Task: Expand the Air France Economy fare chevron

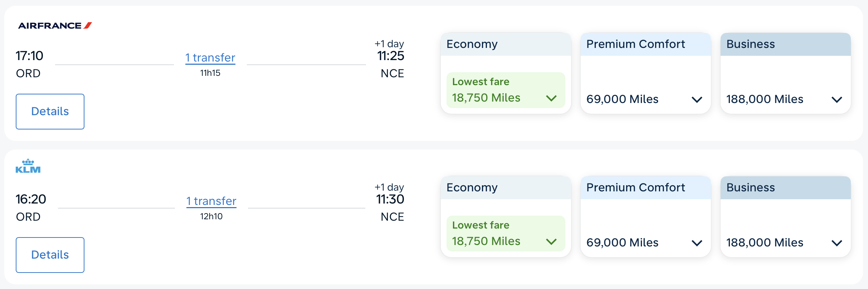Action: [x=551, y=98]
